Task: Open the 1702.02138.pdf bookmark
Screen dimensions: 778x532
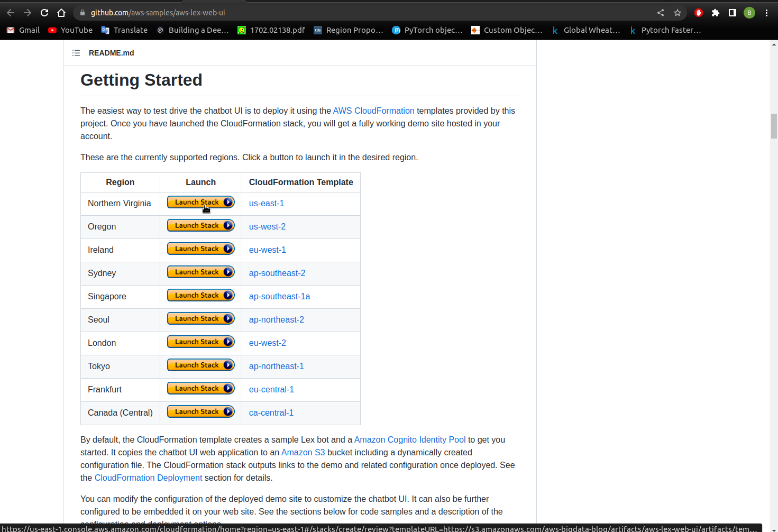Action: click(x=271, y=30)
